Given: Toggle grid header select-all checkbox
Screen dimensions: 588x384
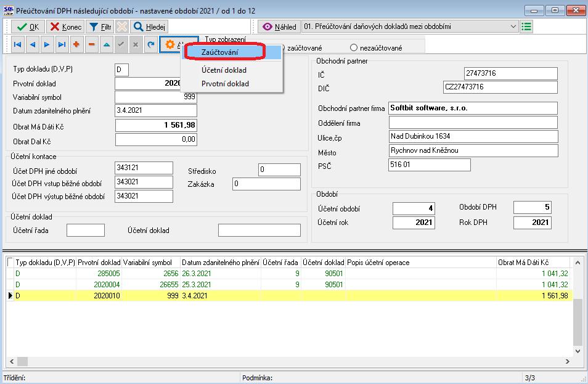Looking at the screenshot, I should point(10,262).
